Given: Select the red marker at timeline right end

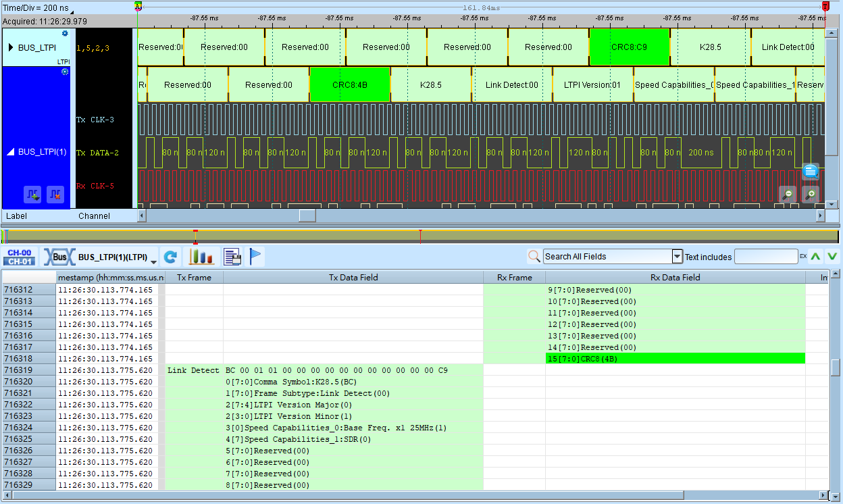Looking at the screenshot, I should pos(825,6).
